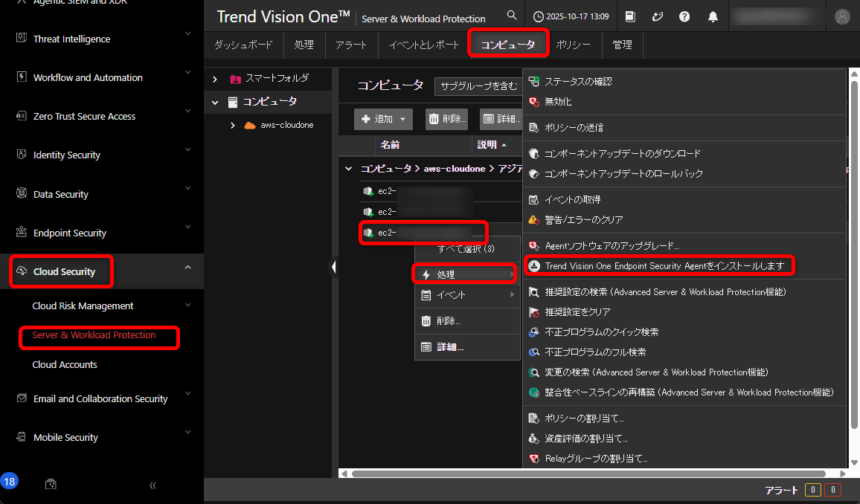Select the aws-cloudone folder in the tree
The height and width of the screenshot is (504, 860).
(287, 126)
